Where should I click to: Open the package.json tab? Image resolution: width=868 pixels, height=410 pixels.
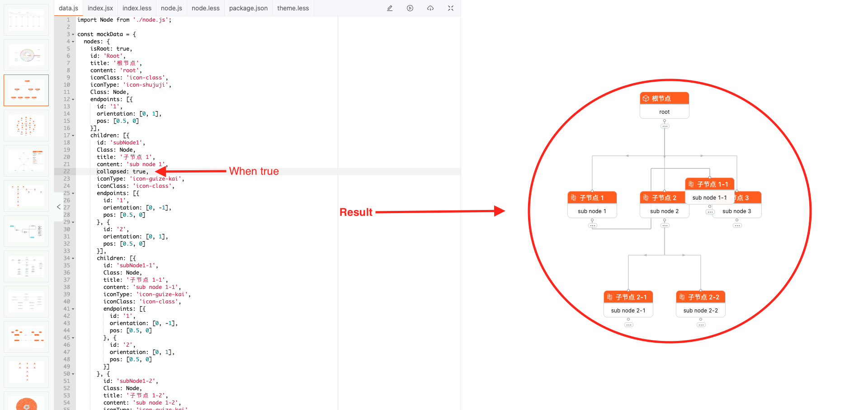coord(248,8)
